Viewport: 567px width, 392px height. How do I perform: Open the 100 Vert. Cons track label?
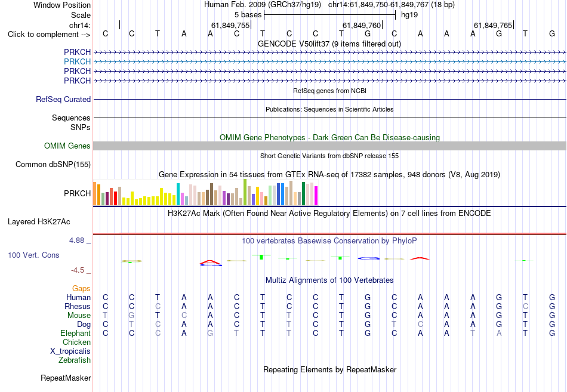point(33,255)
